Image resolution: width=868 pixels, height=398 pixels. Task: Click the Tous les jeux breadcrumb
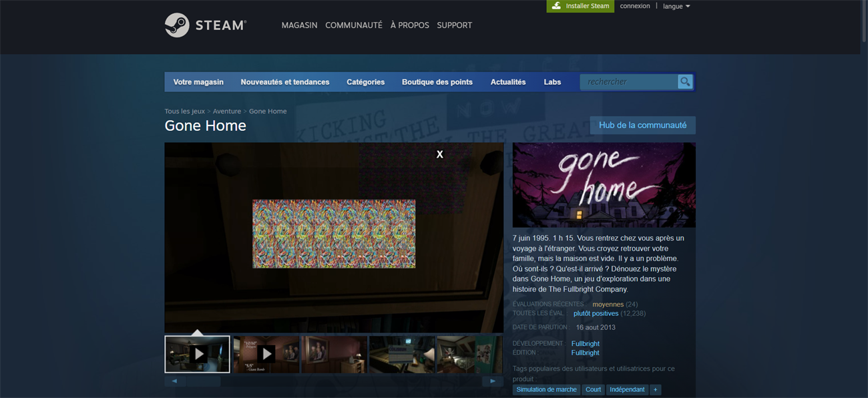point(185,112)
